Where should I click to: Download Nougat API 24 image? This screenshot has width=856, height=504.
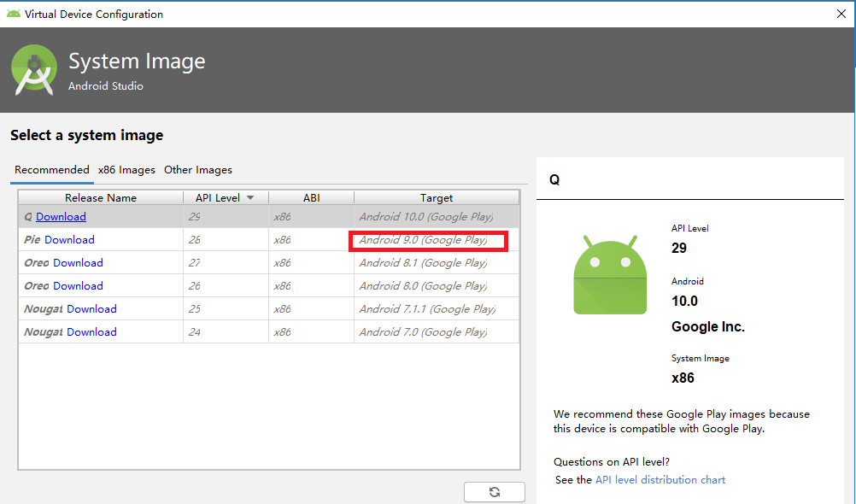coord(91,331)
